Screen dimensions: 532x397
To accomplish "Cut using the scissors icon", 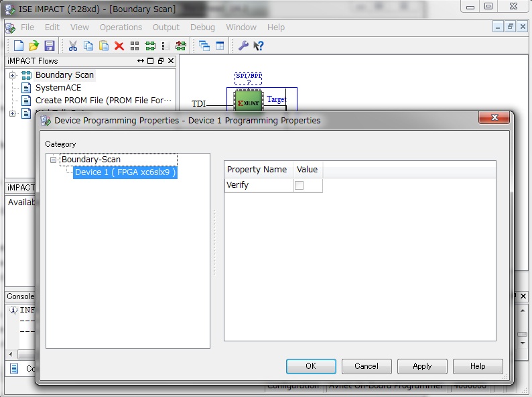I will coord(72,46).
